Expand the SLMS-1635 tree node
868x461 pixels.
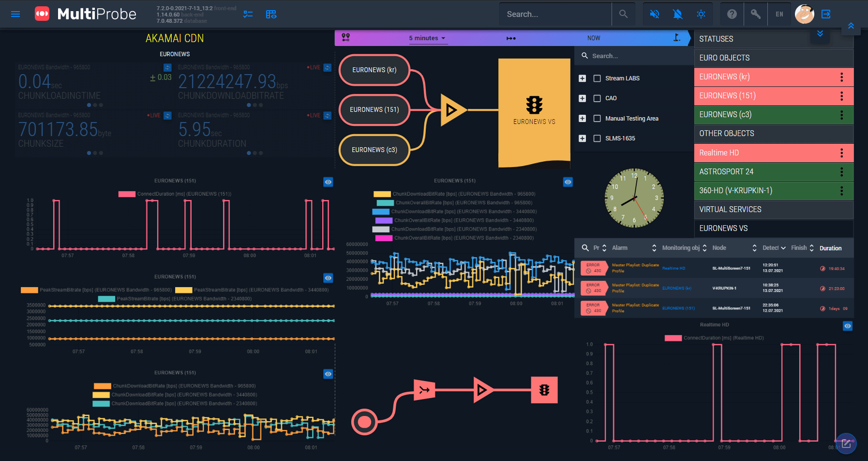click(583, 138)
